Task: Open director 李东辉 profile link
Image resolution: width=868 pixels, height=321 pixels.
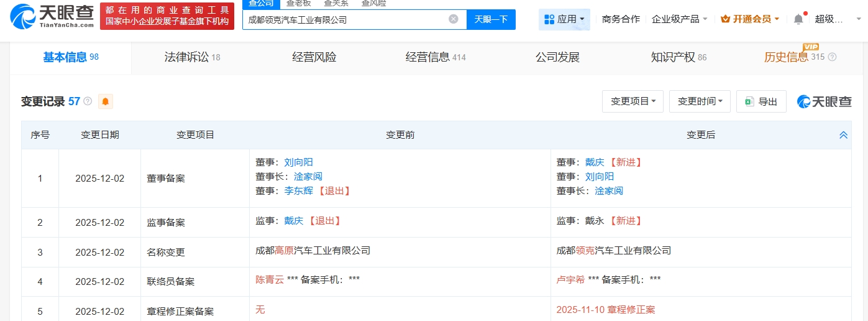Action: pyautogui.click(x=298, y=191)
